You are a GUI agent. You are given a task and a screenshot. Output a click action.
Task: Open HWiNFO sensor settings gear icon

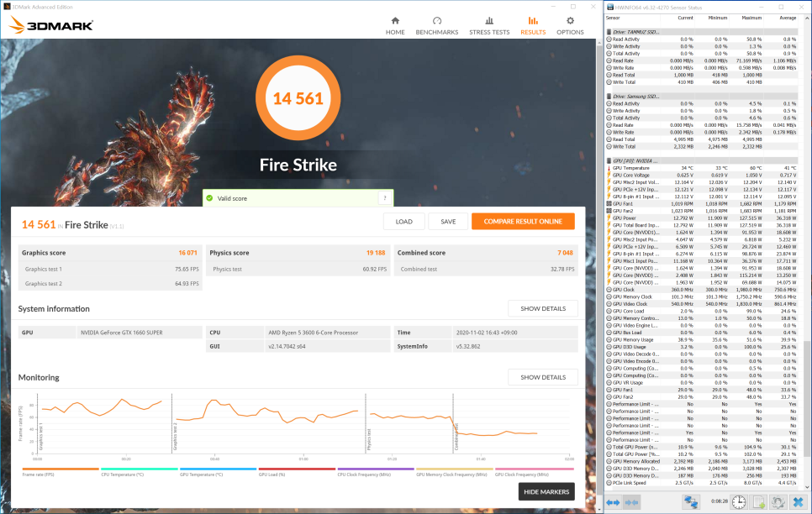pyautogui.click(x=778, y=501)
